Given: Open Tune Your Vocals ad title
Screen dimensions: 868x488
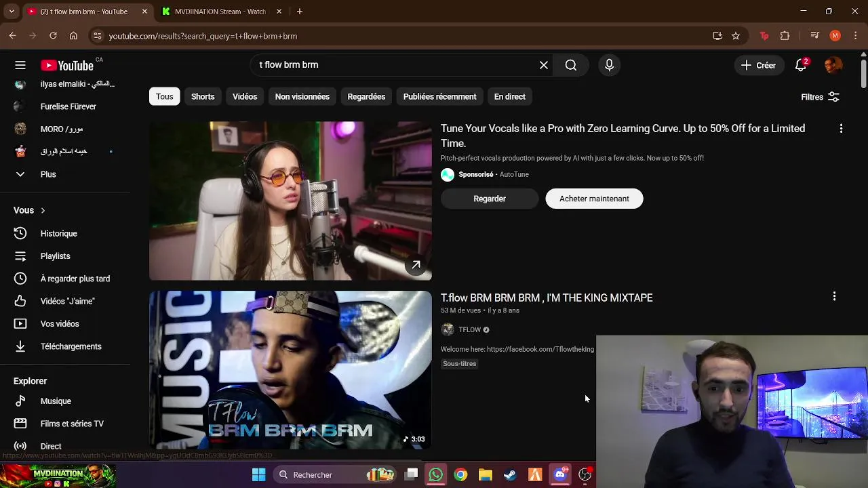Looking at the screenshot, I should point(623,136).
